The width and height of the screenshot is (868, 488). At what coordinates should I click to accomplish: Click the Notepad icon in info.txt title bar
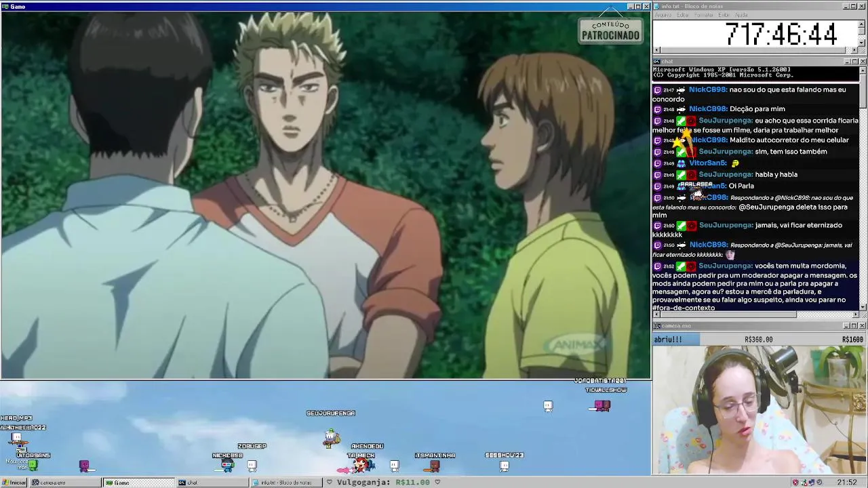656,6
